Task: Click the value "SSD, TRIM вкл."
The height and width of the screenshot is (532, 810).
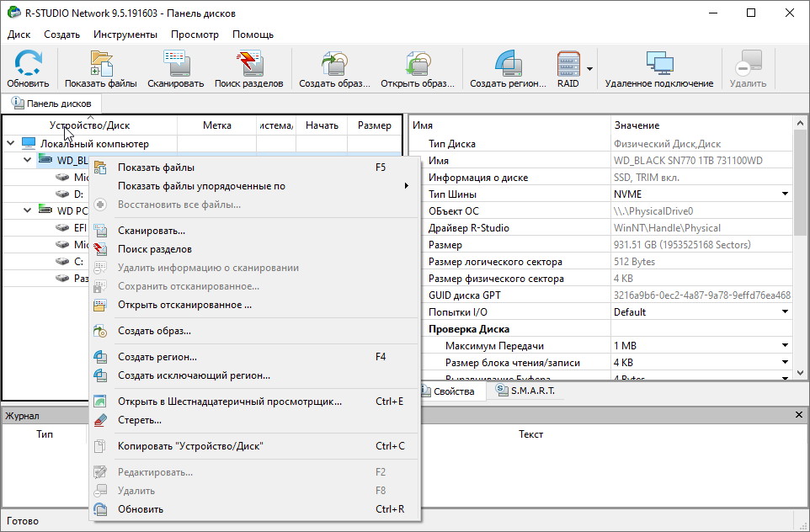Action: coord(647,178)
